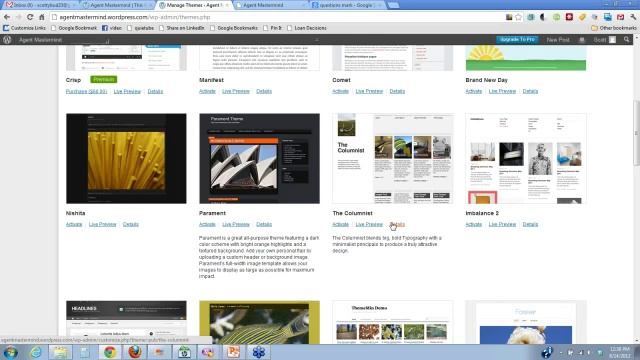The image size is (640, 360).
Task: Open the Other bookmarks folder
Action: pos(614,28)
